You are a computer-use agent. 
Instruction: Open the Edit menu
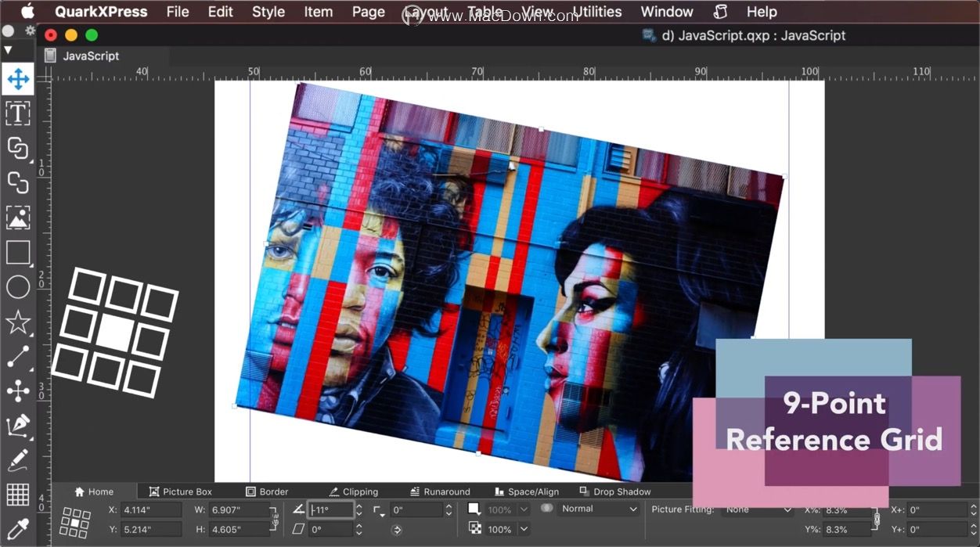(220, 12)
